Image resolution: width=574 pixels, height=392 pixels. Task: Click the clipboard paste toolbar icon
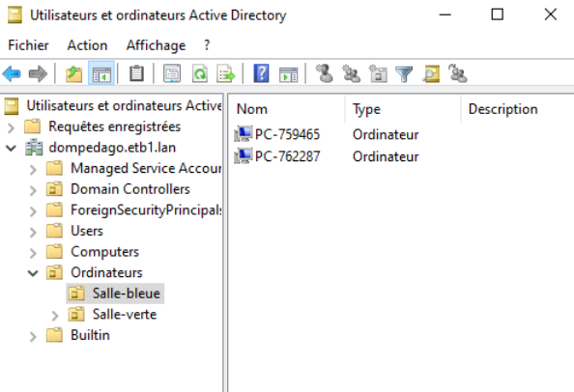[136, 73]
